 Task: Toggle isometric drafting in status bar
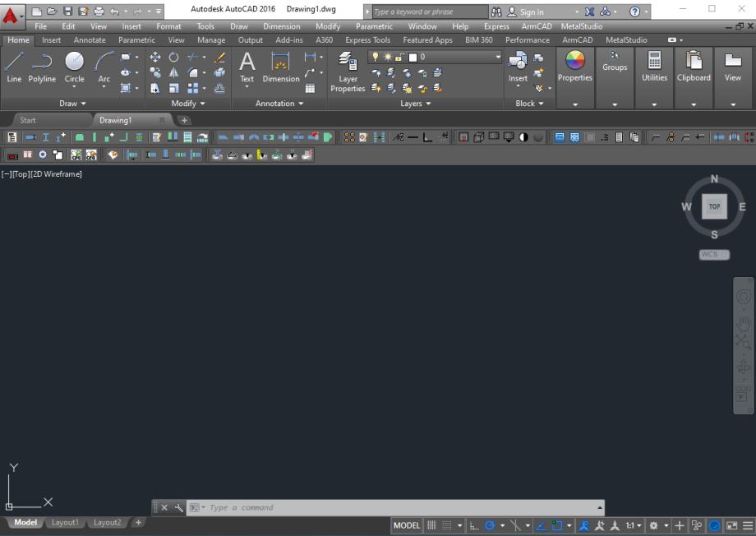pyautogui.click(x=515, y=525)
